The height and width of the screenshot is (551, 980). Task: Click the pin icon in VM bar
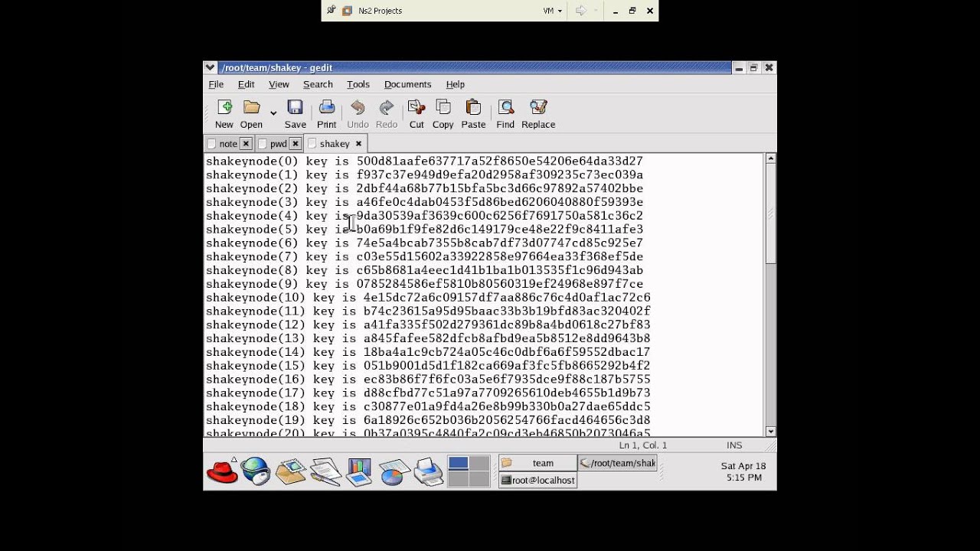point(332,11)
